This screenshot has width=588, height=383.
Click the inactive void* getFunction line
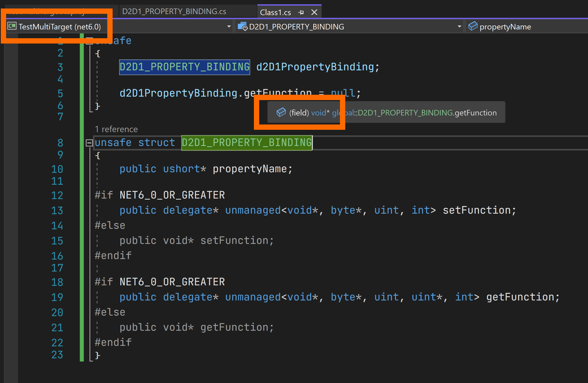pyautogui.click(x=197, y=328)
